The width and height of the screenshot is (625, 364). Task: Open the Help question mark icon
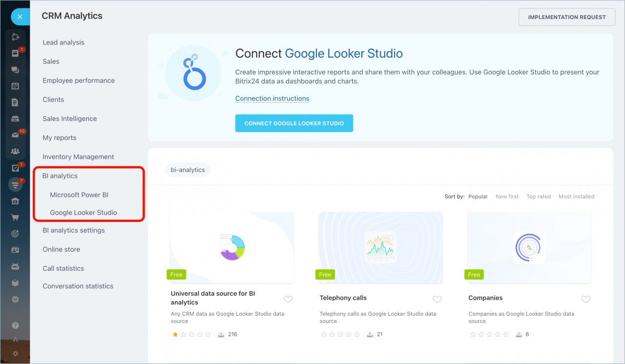pos(15,325)
